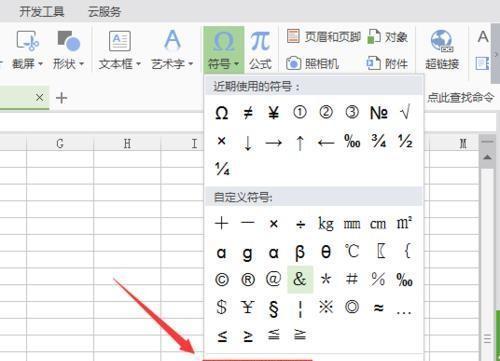Insert the © copyright symbol
Viewport: 500px width, 361px height.
coord(222,280)
